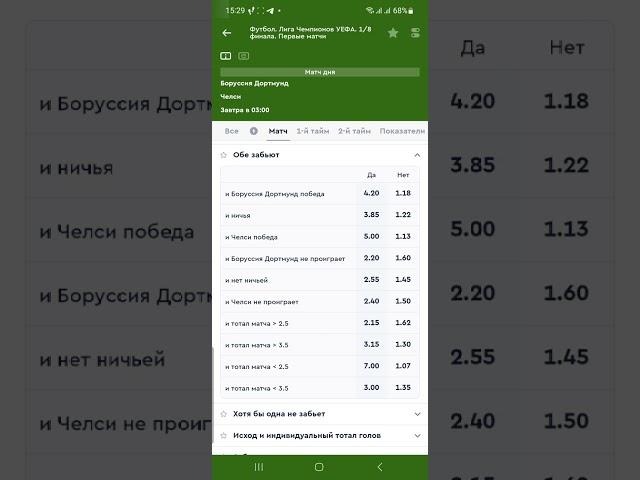Image resolution: width=640 pixels, height=480 pixels.
Task: Select 1.62 Нет odds тотал матча > 2.5
Action: click(x=403, y=323)
